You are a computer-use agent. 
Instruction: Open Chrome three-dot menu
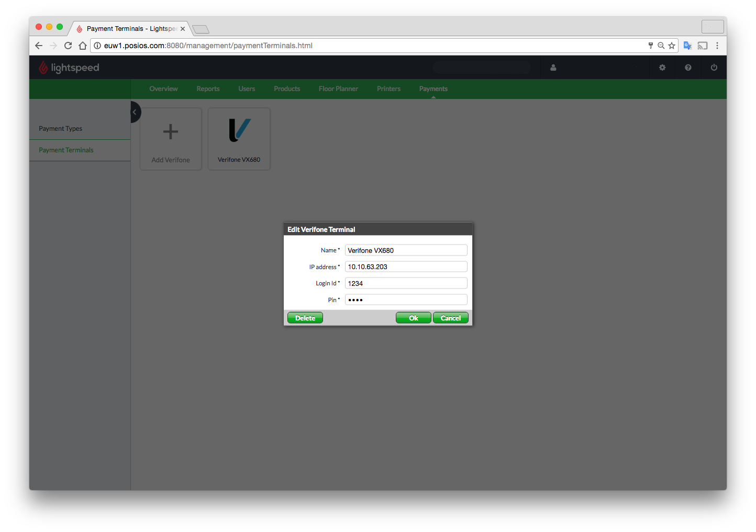(717, 46)
